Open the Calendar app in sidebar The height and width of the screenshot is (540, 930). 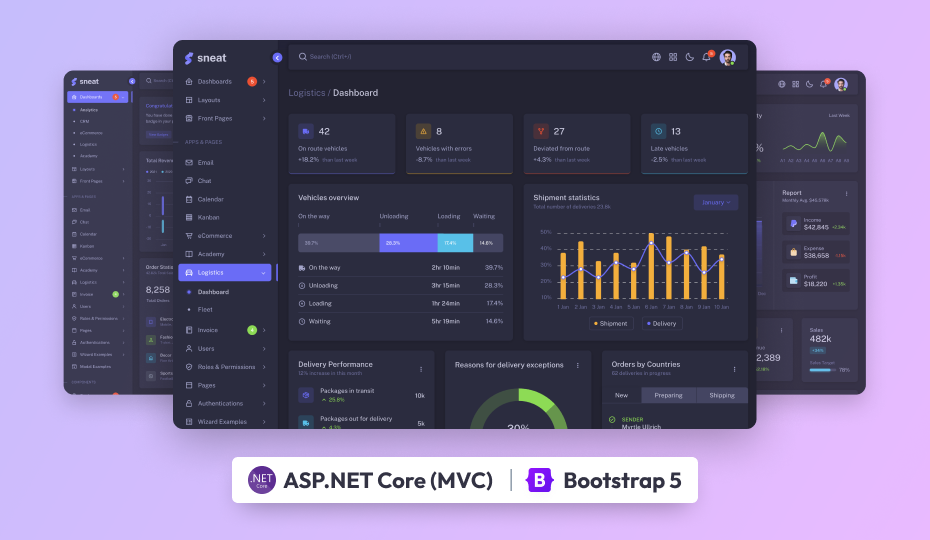211,199
